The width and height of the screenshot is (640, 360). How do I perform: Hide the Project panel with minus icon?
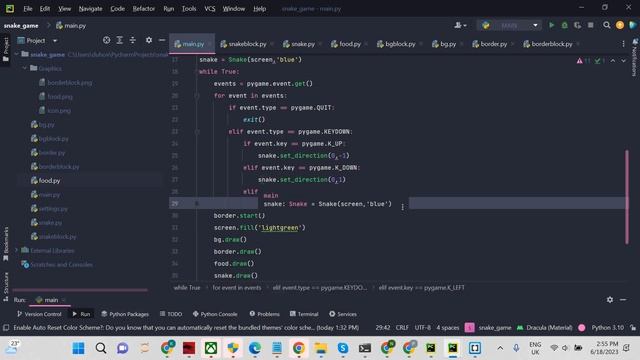(162, 40)
